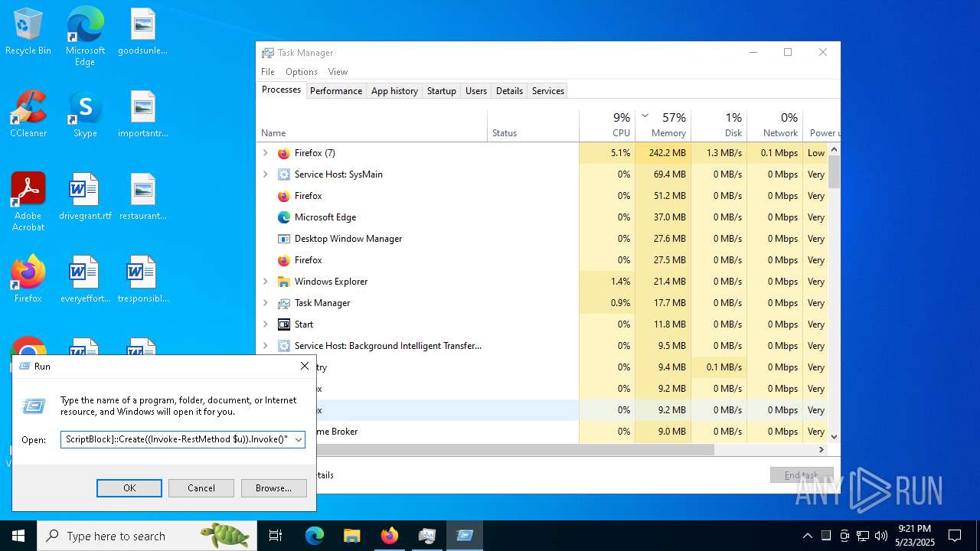Expand Service Host: SysMain group

pyautogui.click(x=266, y=174)
